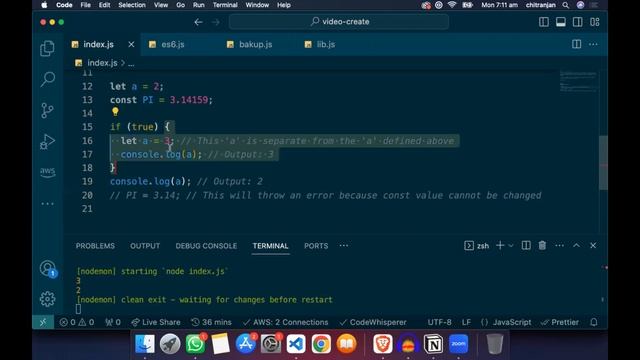Change the JavaScript language mode
This screenshot has width=640, height=360.
(x=506, y=322)
